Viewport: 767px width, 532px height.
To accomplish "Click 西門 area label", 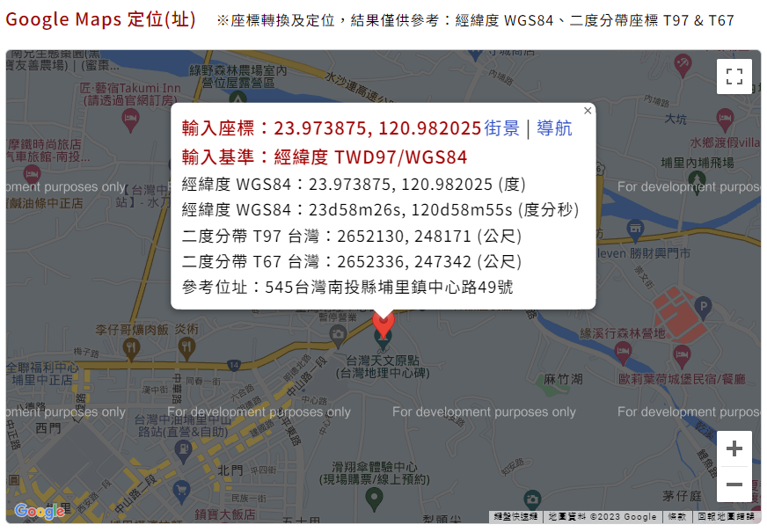I will click(x=47, y=428).
